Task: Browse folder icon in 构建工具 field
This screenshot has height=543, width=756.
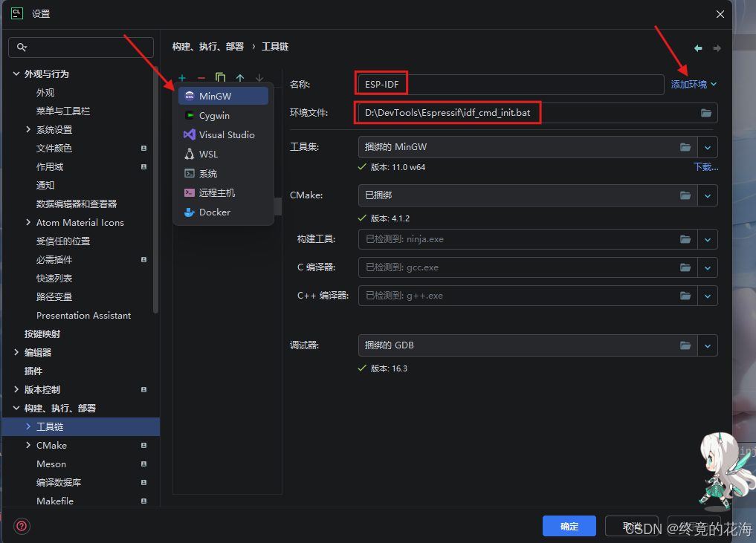Action: click(685, 239)
